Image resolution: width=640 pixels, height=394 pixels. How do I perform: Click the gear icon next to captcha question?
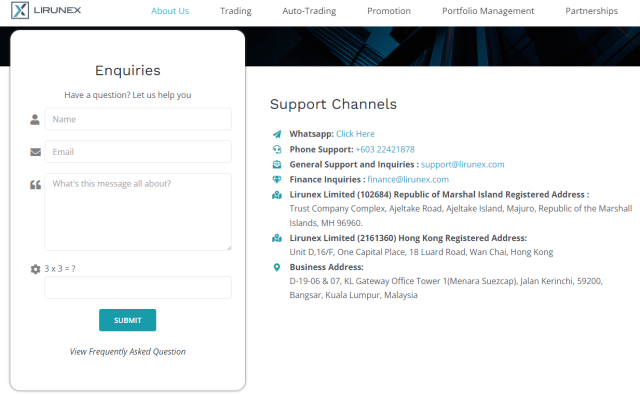(36, 269)
